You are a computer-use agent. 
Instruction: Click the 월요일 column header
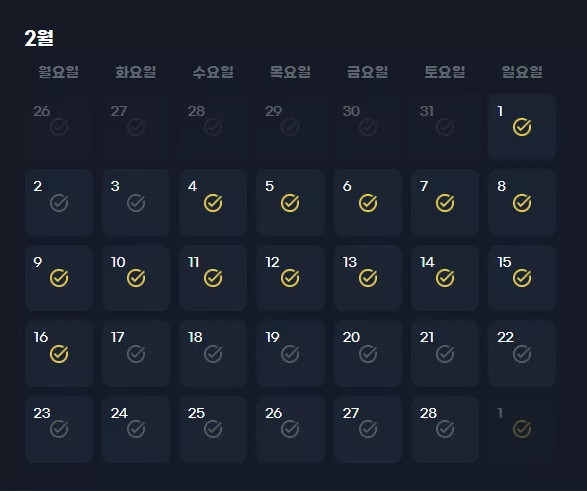click(x=59, y=72)
